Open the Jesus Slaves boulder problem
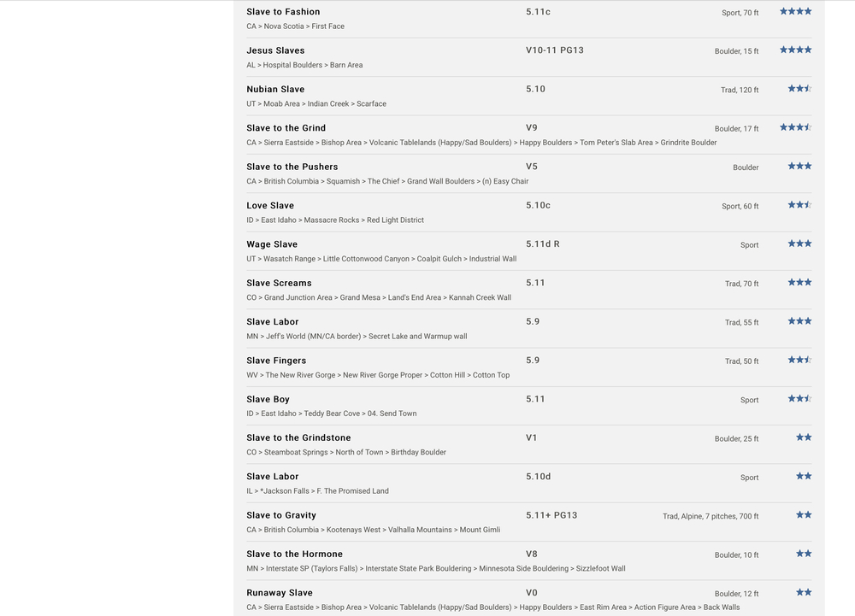855x616 pixels. (x=275, y=50)
